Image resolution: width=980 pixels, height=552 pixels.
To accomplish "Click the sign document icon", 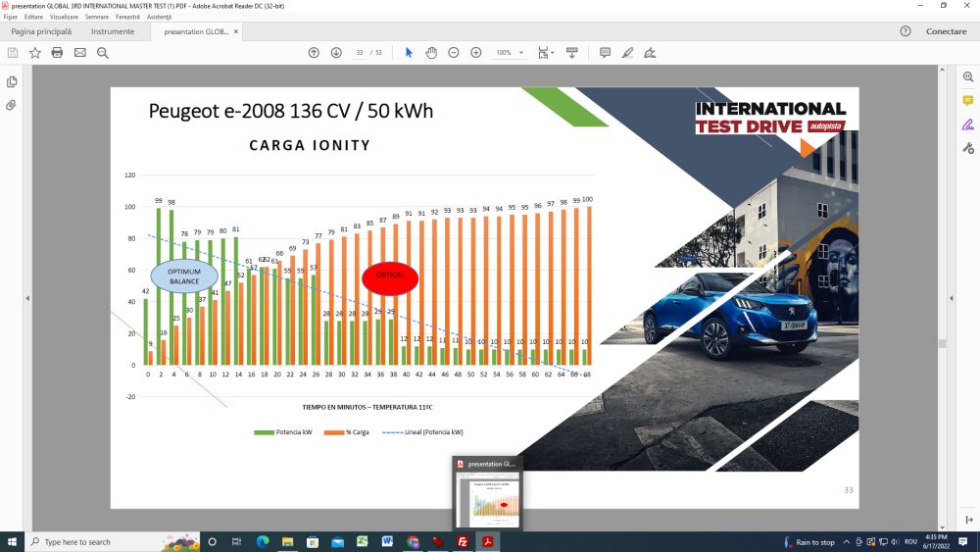I will click(650, 53).
